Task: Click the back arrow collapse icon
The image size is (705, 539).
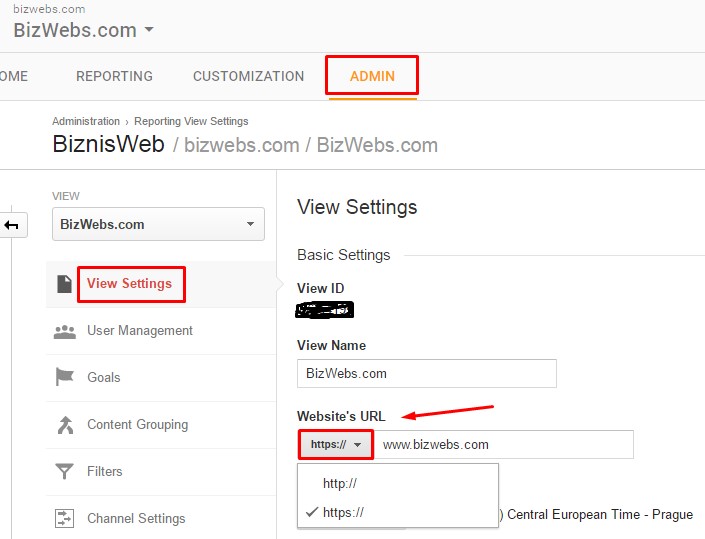Action: (12, 225)
